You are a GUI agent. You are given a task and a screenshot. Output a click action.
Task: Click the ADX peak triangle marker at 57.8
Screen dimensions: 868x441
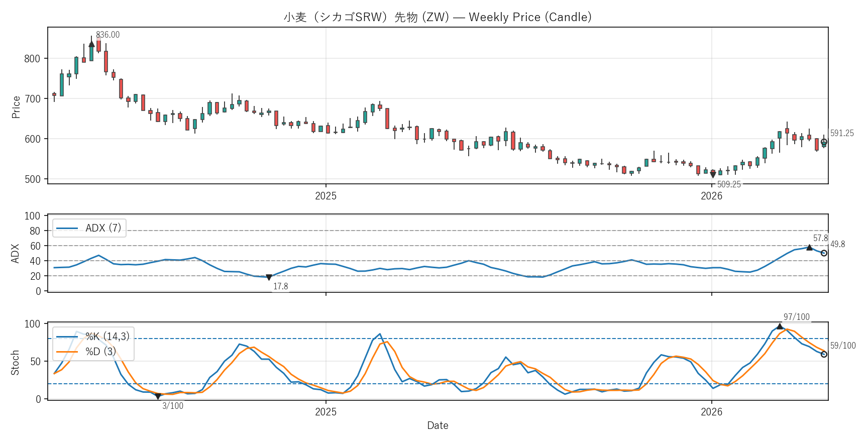(x=809, y=247)
